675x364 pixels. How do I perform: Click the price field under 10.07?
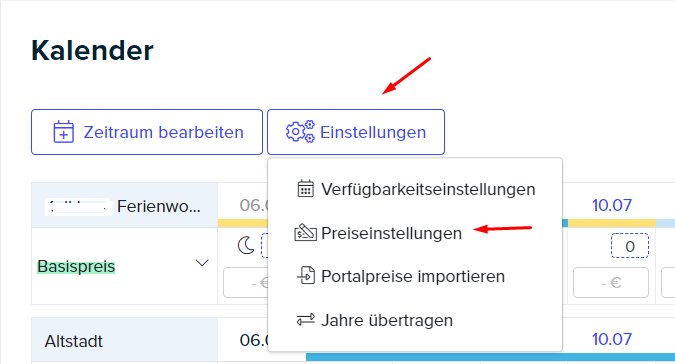click(x=611, y=283)
